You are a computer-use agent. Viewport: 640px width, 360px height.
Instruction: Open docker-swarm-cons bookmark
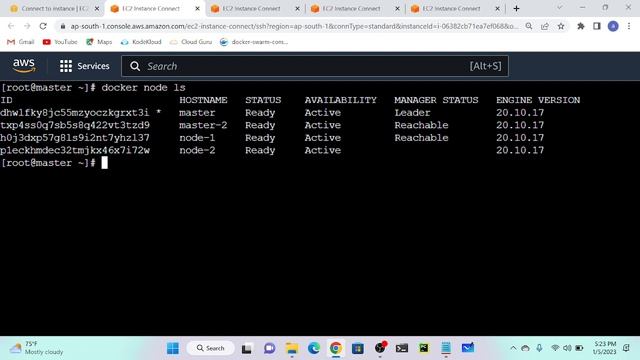point(254,42)
